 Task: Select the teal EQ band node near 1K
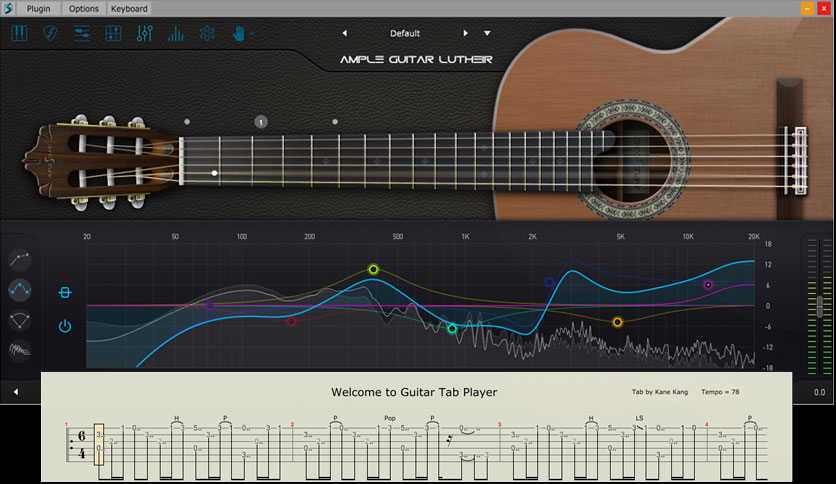[x=452, y=329]
